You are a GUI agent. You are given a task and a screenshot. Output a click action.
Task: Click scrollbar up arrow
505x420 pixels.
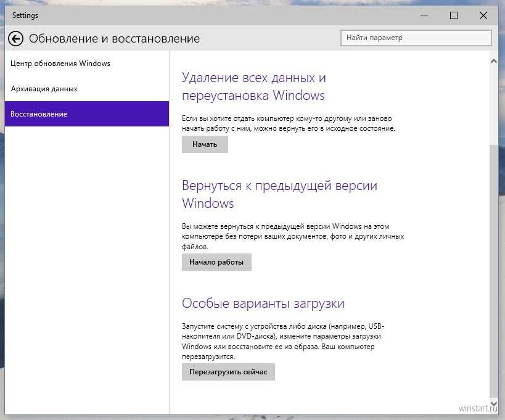(x=494, y=61)
